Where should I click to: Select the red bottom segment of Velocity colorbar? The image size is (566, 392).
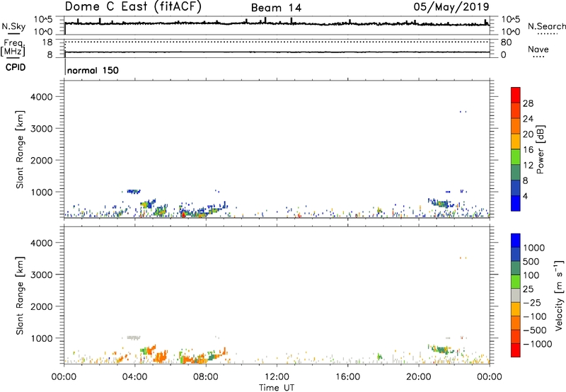(x=516, y=350)
